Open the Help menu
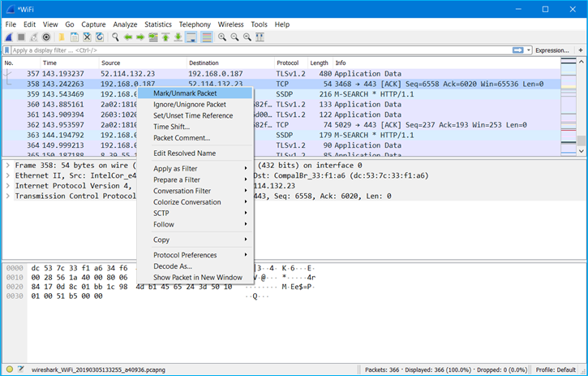Screen dimensions: 588x376 [x=282, y=24]
